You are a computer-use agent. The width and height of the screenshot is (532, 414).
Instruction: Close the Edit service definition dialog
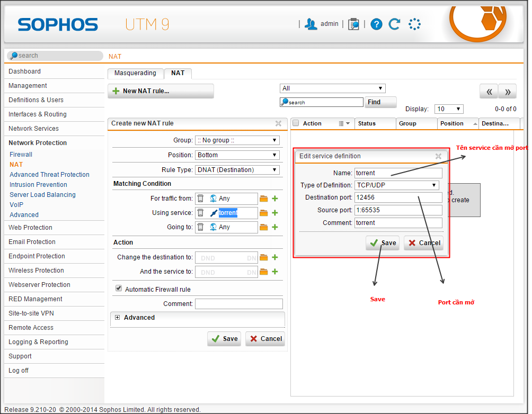pyautogui.click(x=438, y=156)
